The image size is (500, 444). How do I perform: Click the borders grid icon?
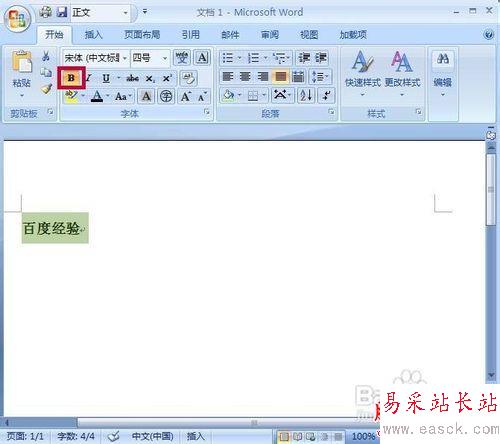pyautogui.click(x=253, y=96)
